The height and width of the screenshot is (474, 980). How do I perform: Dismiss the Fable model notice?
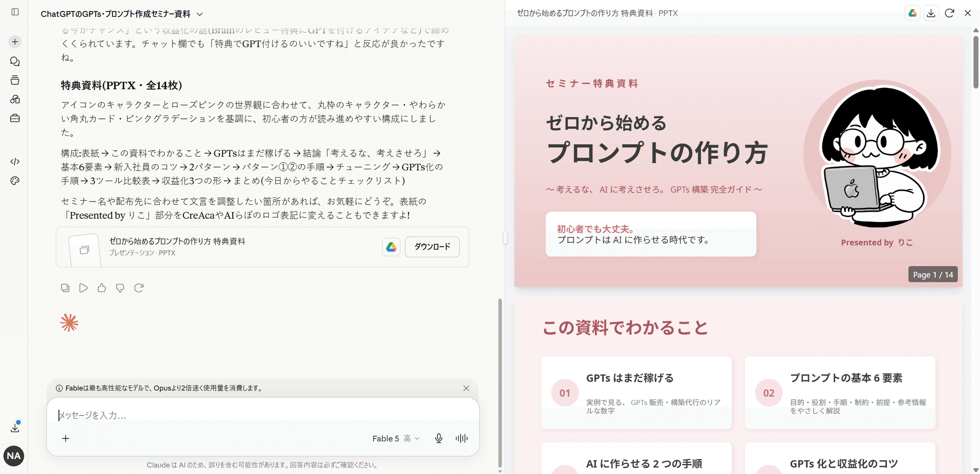[x=466, y=388]
